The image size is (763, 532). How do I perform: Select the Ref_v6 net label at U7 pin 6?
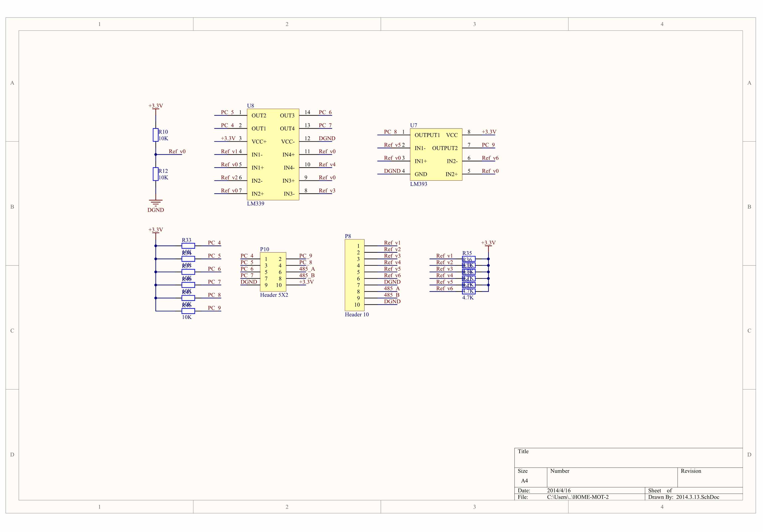[490, 158]
